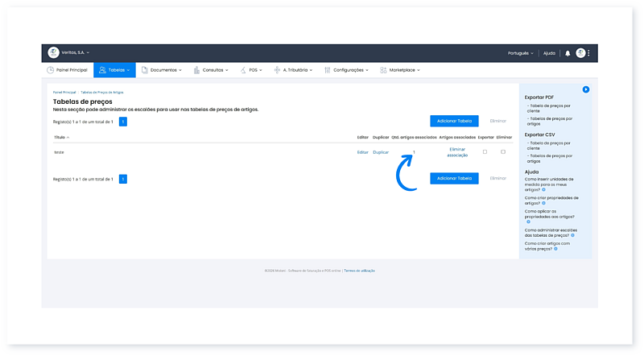
Task: Expand the A. Tributária menu chevron
Action: [x=311, y=70]
